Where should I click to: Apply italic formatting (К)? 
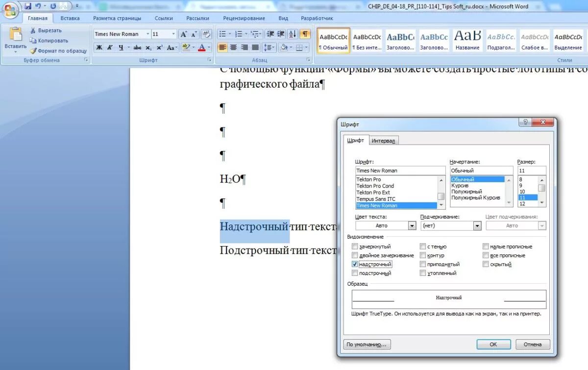[x=110, y=48]
